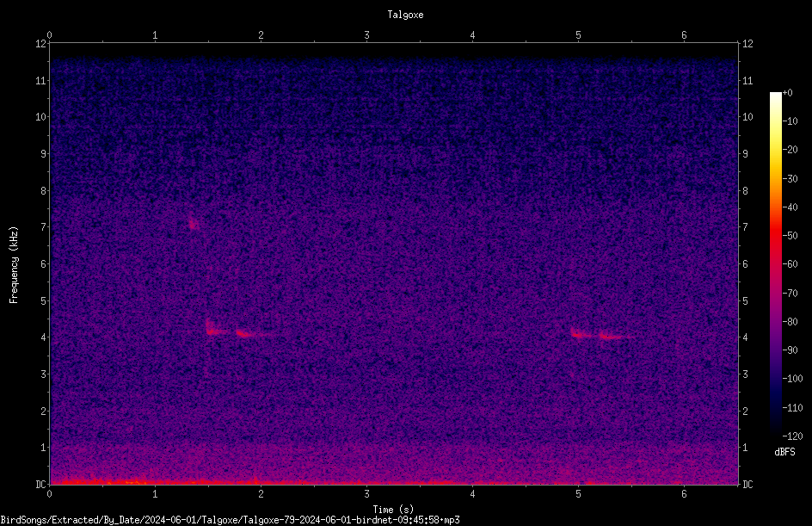Screen dimensions: 812x526
Task: Pick the white top of the color scale
Action: pos(775,97)
